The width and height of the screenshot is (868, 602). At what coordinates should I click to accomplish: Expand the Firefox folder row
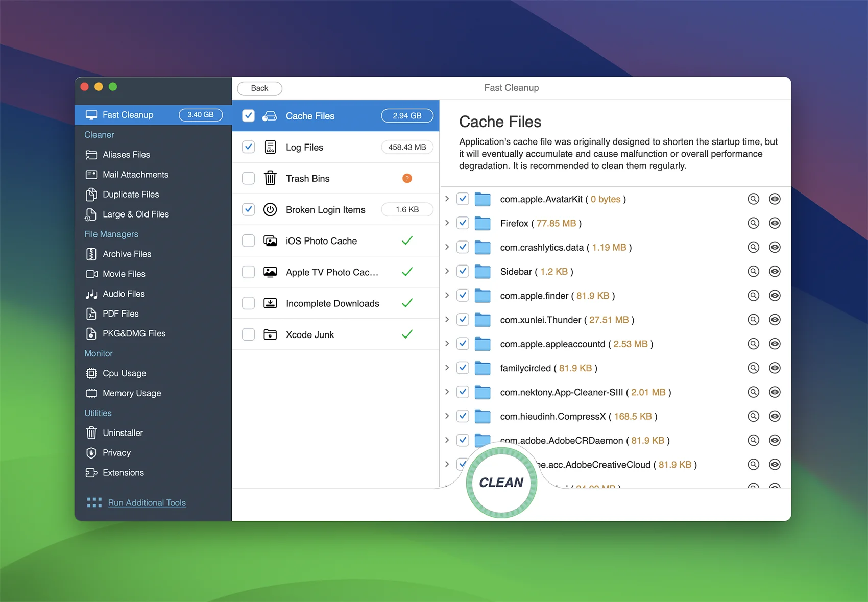(x=447, y=223)
